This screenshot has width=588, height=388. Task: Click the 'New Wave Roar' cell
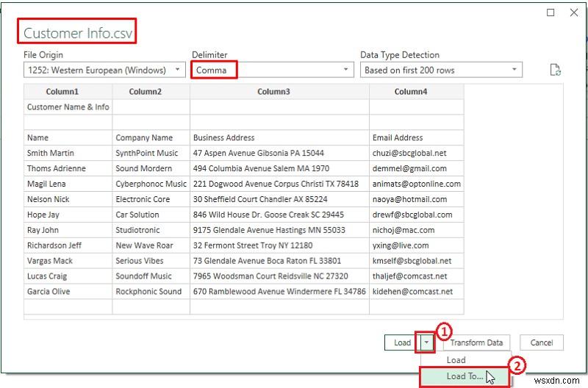pos(151,245)
